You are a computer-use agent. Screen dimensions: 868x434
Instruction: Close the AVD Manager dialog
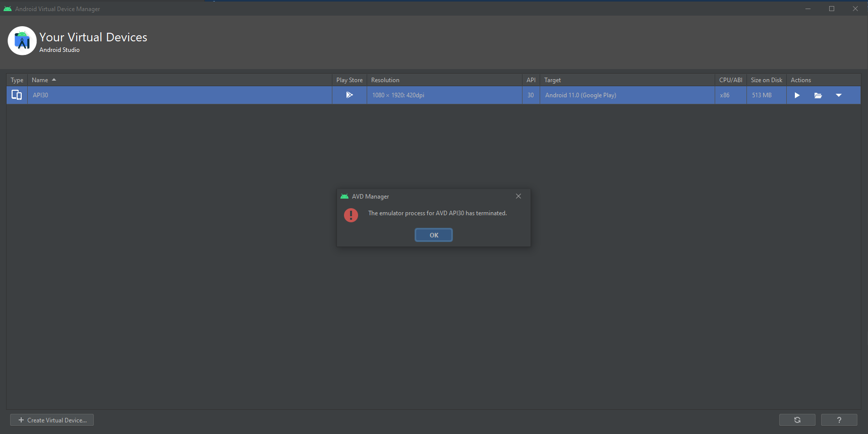click(x=518, y=196)
